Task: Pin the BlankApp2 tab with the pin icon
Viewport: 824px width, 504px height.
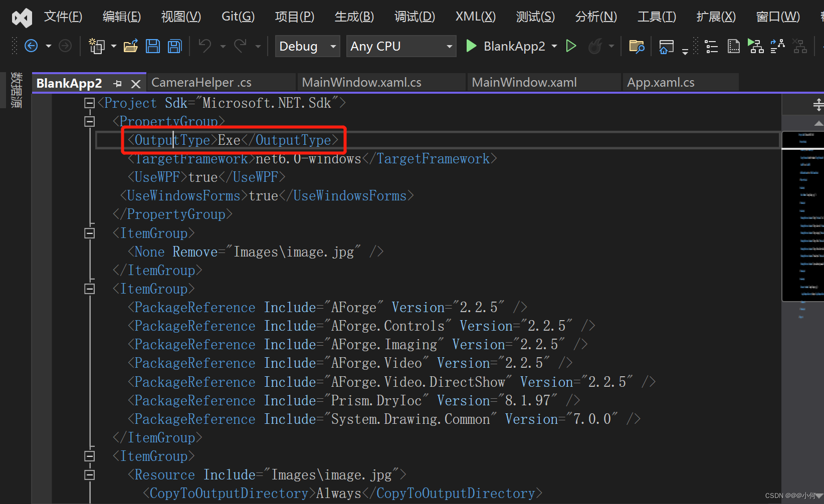Action: [x=118, y=84]
